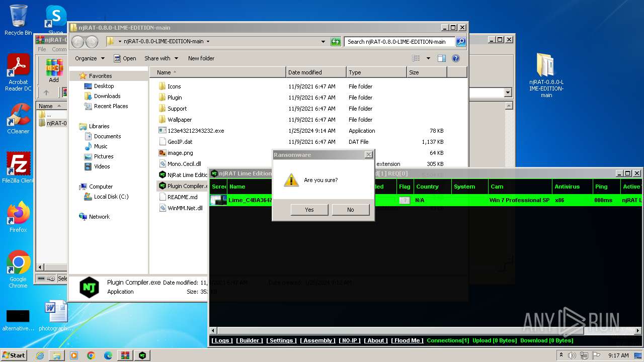Click Open in the Explorer toolbar
Viewport: 644px width, 362px height.
pyautogui.click(x=125, y=58)
